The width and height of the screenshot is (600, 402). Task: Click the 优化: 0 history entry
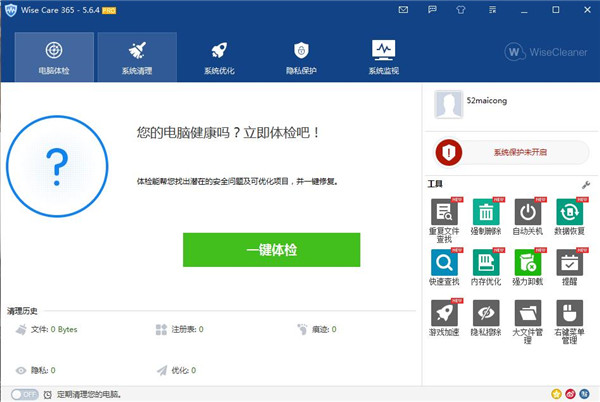(x=176, y=370)
